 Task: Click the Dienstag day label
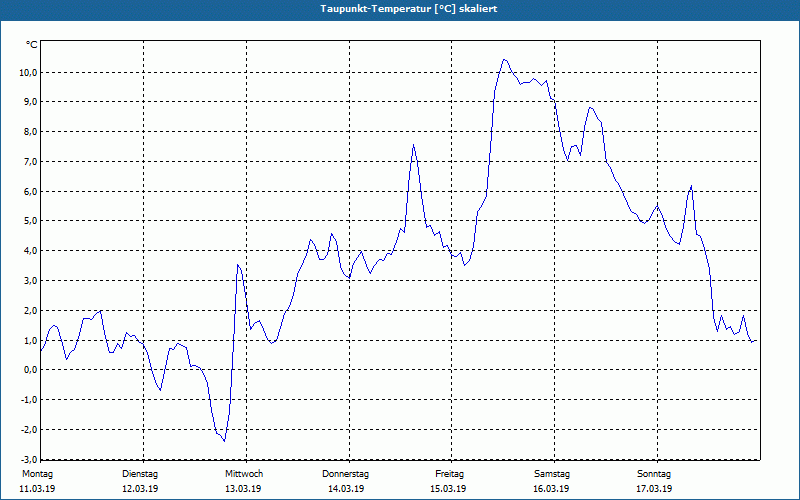[140, 474]
